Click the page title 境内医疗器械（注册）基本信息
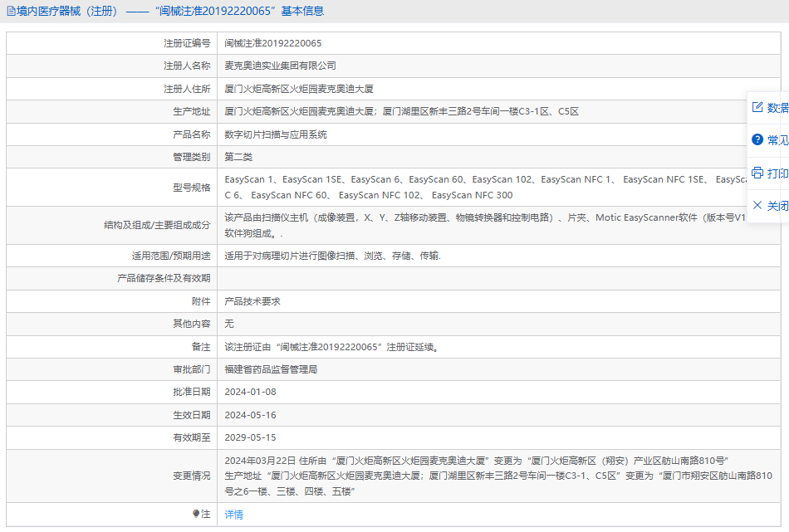Image resolution: width=789 pixels, height=532 pixels. click(x=170, y=11)
